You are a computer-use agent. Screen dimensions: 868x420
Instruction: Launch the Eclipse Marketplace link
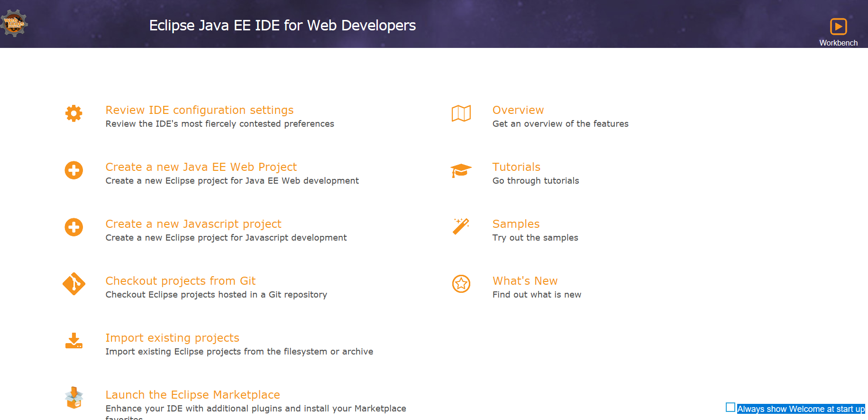[x=193, y=395]
